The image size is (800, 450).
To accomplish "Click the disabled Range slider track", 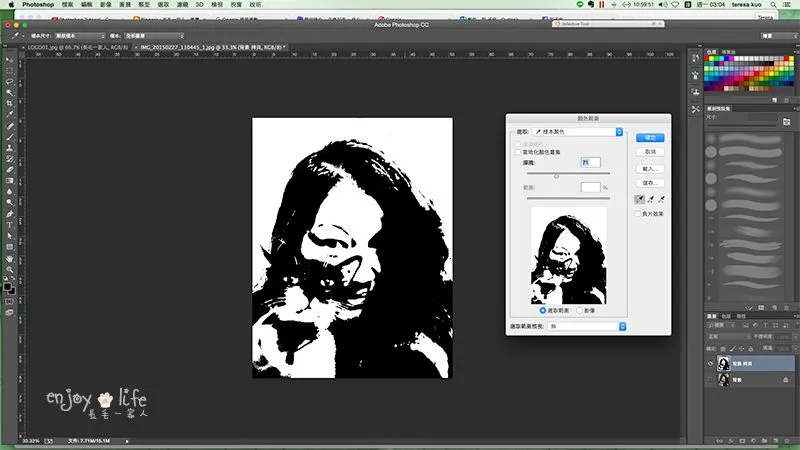I will click(568, 198).
